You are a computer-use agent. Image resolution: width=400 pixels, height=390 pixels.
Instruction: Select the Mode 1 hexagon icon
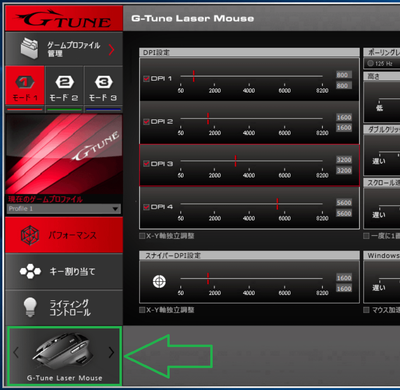coord(25,82)
